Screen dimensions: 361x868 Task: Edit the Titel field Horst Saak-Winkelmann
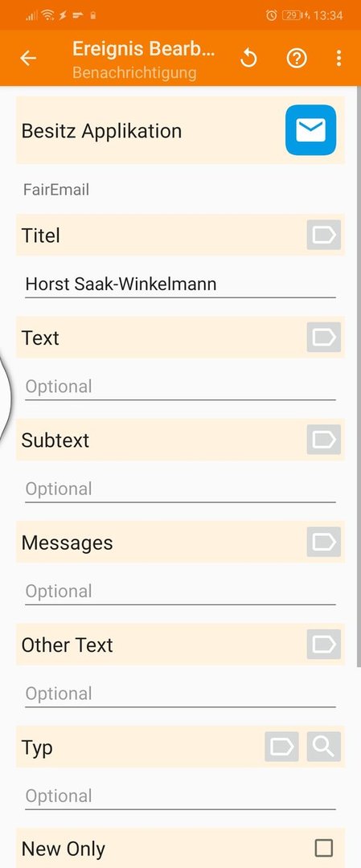pyautogui.click(x=180, y=285)
